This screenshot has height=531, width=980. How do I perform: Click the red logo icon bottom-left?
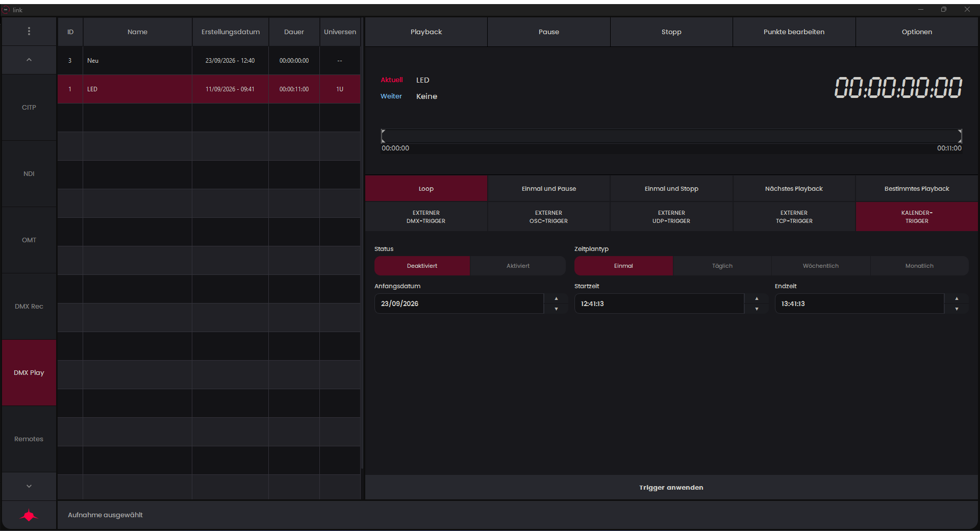pos(29,515)
